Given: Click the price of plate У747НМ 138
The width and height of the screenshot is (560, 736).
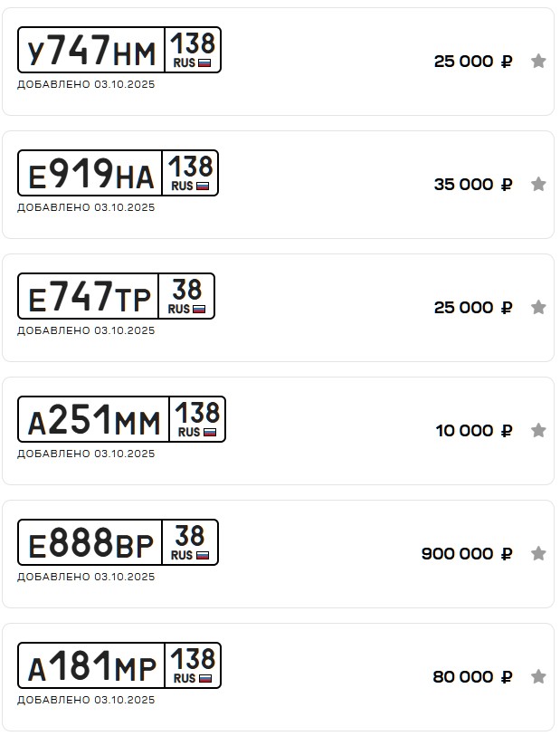Looking at the screenshot, I should (472, 62).
